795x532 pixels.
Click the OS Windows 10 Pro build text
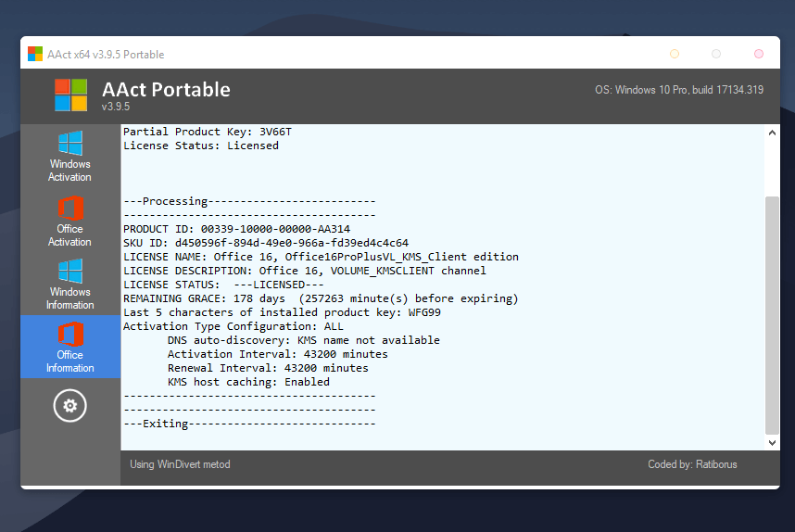pyautogui.click(x=679, y=90)
